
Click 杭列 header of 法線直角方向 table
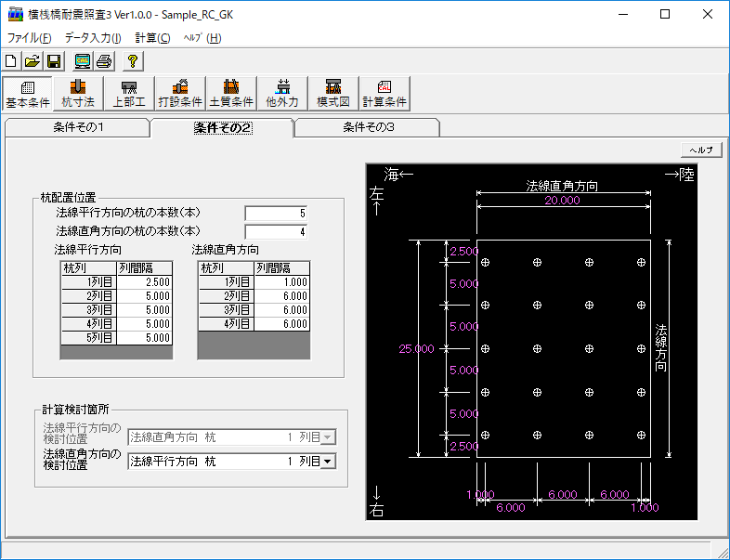pyautogui.click(x=227, y=268)
